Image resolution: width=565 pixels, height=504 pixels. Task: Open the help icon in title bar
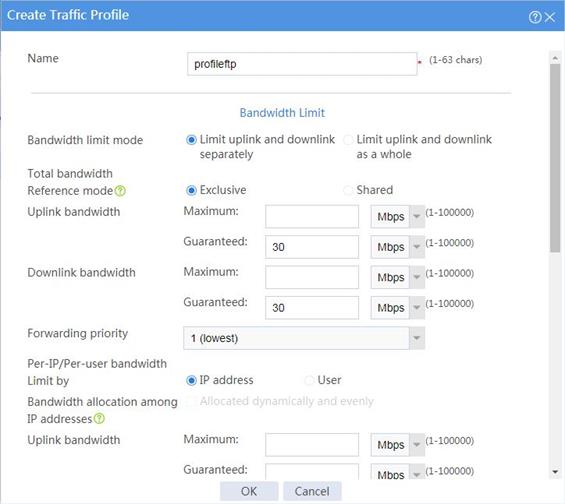click(x=535, y=17)
